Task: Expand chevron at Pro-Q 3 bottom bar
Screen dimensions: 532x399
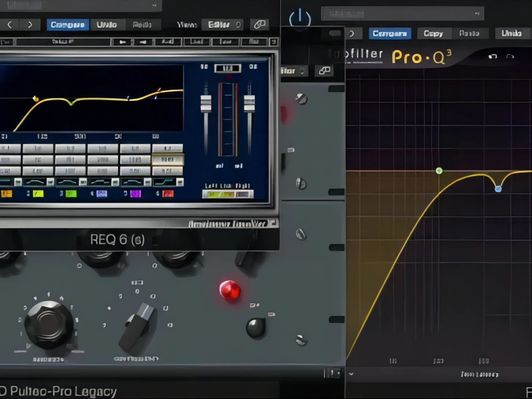Action: point(351,374)
